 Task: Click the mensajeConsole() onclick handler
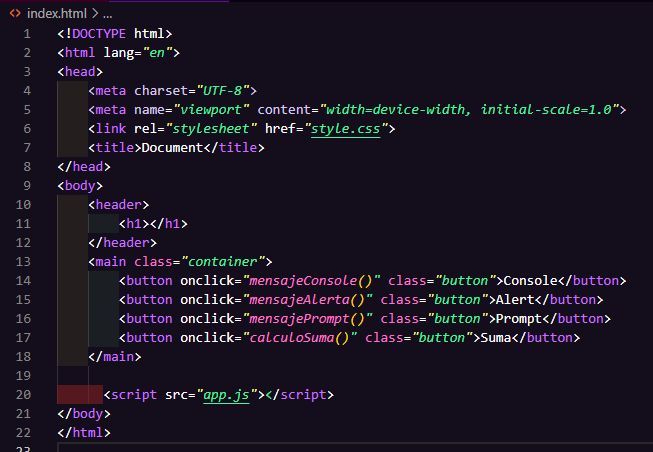click(311, 281)
